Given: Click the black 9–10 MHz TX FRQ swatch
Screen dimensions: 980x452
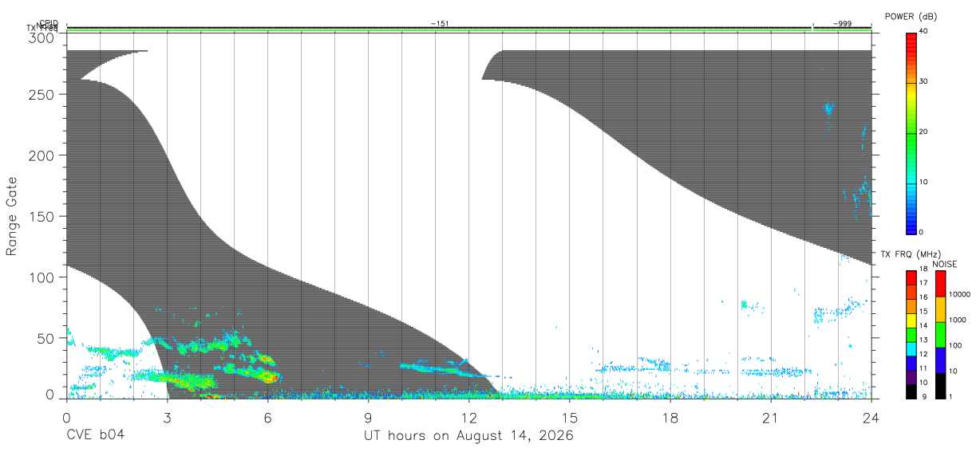Looking at the screenshot, I should click(911, 391).
